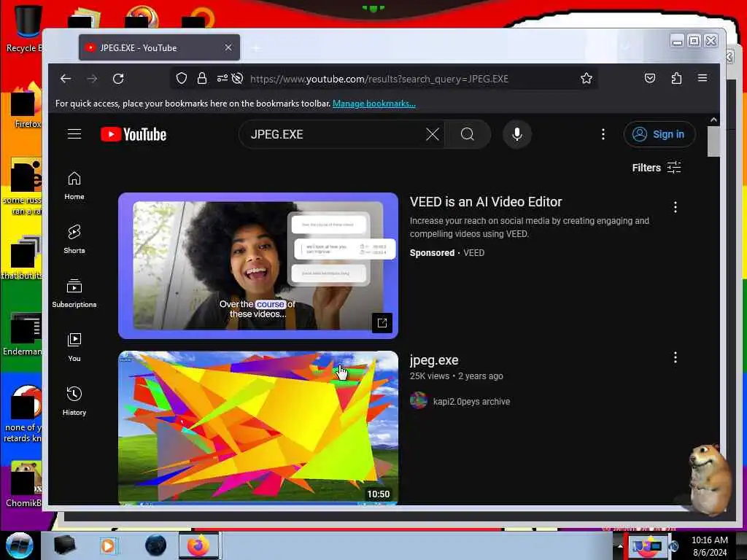Viewport: 747px width, 560px height.
Task: Open the black box taskbar icon
Action: tap(64, 545)
